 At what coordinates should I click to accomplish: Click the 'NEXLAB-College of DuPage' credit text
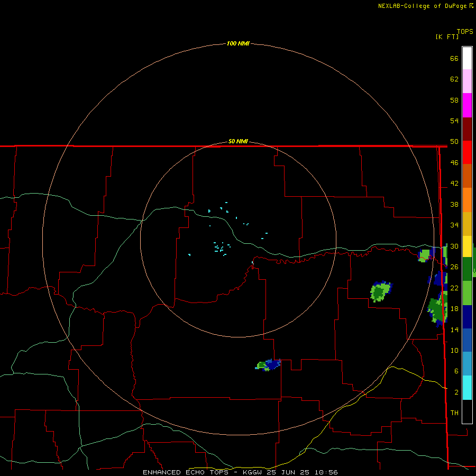coord(423,6)
